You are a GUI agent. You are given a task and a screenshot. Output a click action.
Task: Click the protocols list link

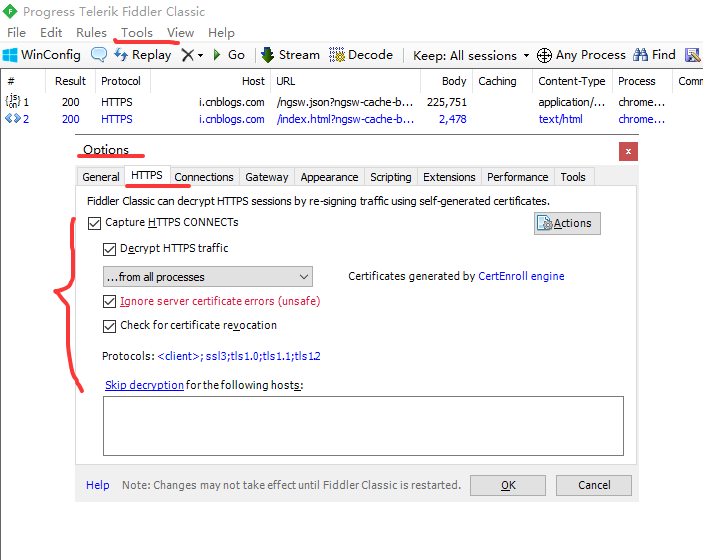pos(239,356)
